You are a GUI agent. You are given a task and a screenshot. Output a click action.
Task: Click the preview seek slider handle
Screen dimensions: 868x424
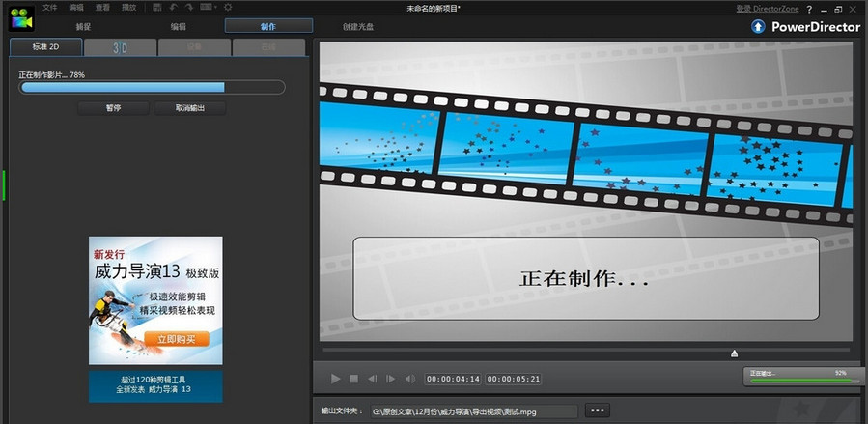tap(735, 353)
